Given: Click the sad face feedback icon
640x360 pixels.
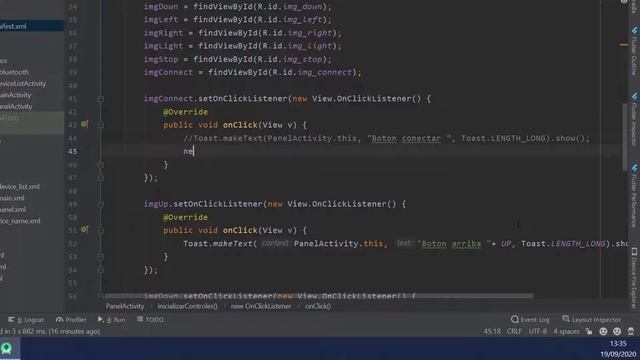Looking at the screenshot, I should 617,331.
